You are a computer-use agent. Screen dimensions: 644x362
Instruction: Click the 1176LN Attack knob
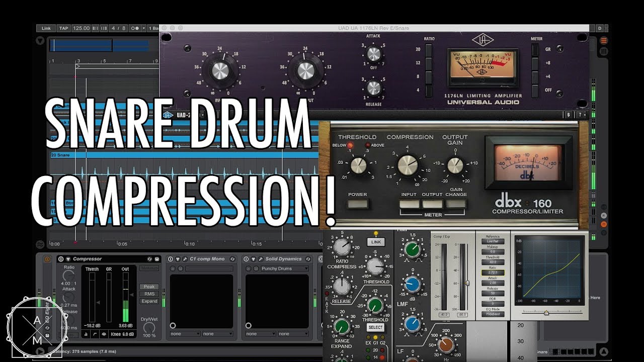(x=373, y=54)
